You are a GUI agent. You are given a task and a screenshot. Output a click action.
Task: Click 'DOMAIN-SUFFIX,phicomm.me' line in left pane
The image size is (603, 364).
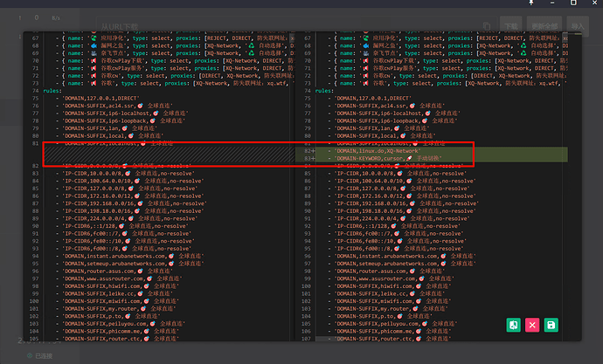tap(121, 331)
